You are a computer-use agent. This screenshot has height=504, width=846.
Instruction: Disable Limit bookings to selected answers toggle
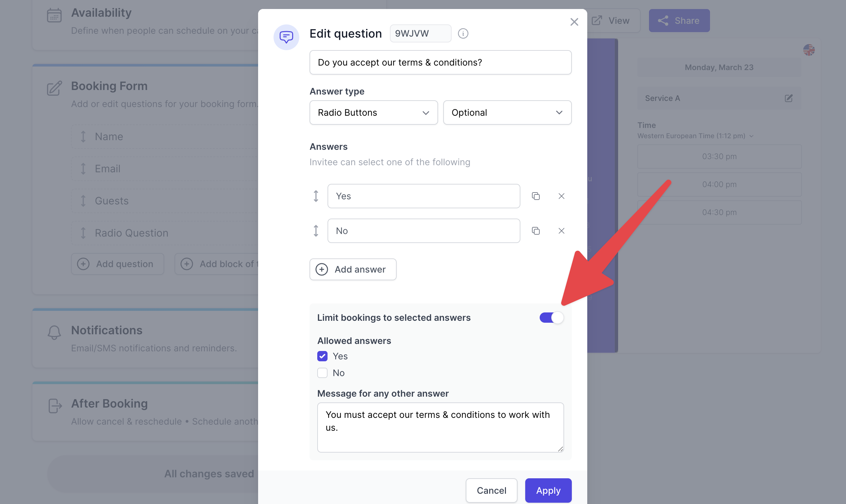[x=551, y=318]
